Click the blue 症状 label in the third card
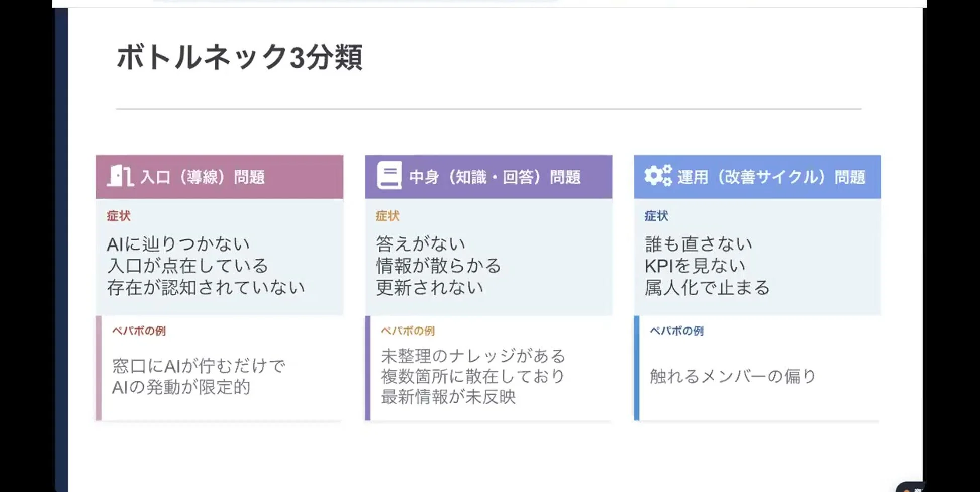The image size is (980, 492). pos(656,216)
